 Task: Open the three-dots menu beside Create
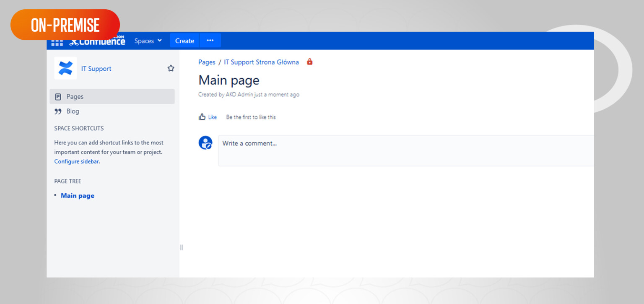click(x=210, y=41)
